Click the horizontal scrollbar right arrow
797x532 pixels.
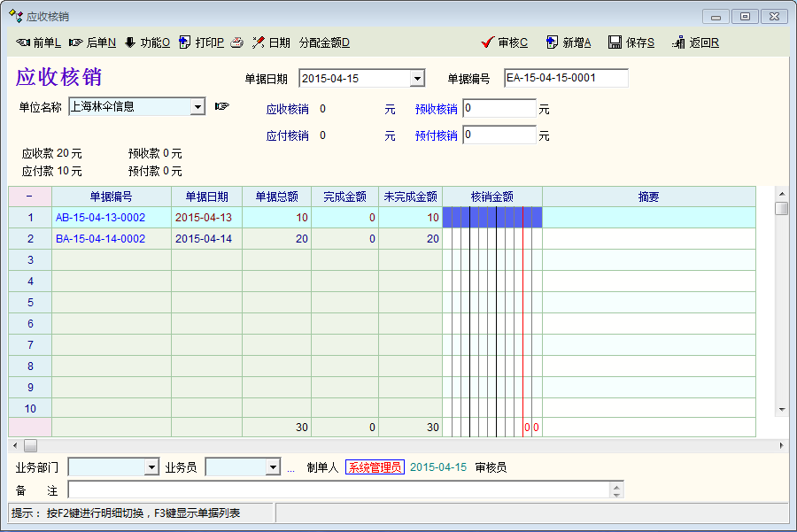click(781, 445)
